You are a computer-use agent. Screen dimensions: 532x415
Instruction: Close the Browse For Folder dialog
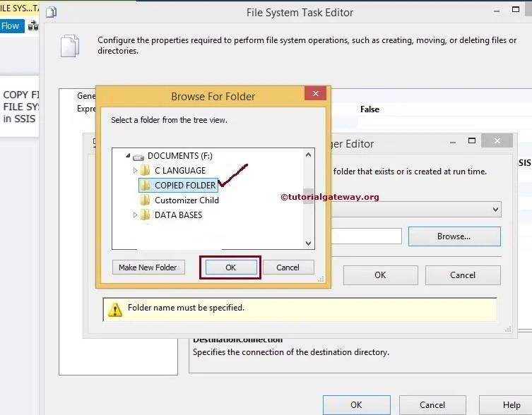point(316,93)
